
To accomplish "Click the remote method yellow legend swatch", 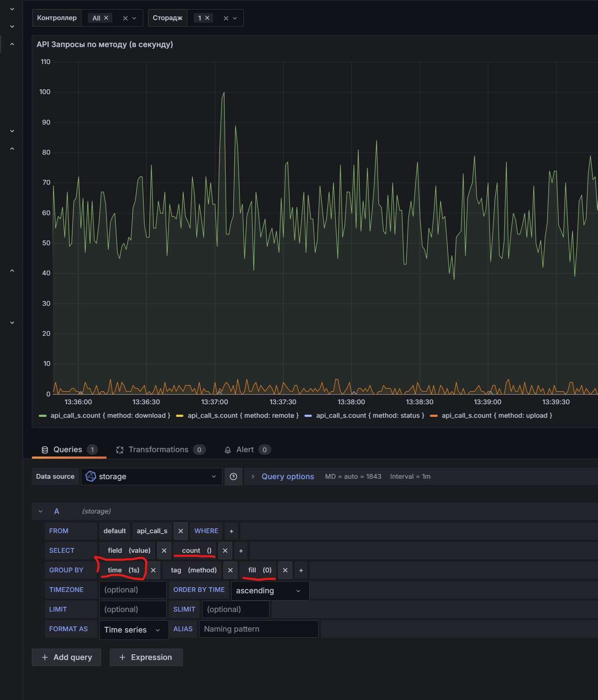I will pos(179,416).
